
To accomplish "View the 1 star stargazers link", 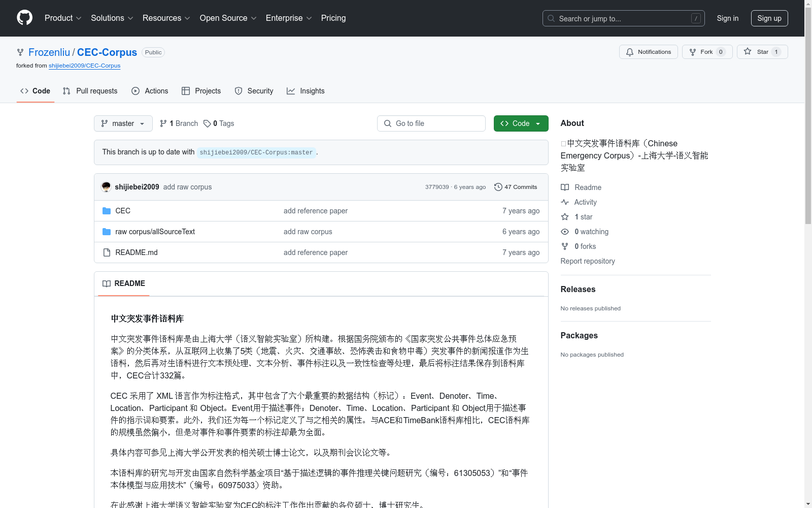I will [577, 217].
